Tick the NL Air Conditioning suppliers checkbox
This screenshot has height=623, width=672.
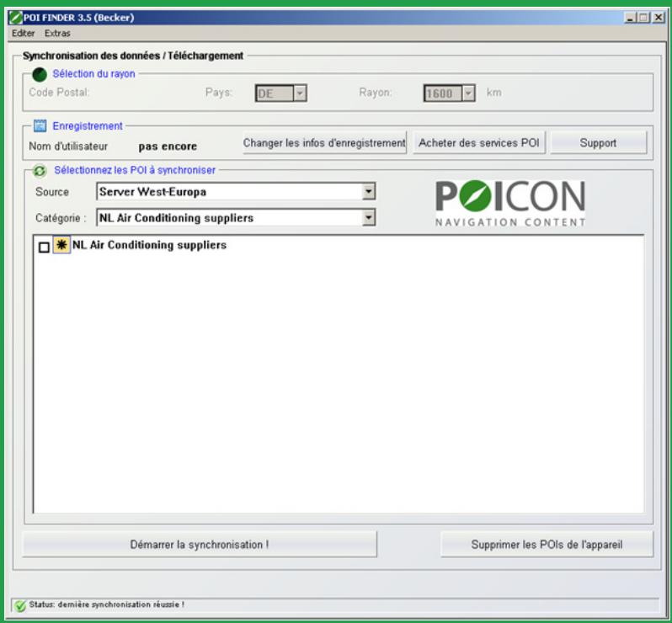(44, 248)
